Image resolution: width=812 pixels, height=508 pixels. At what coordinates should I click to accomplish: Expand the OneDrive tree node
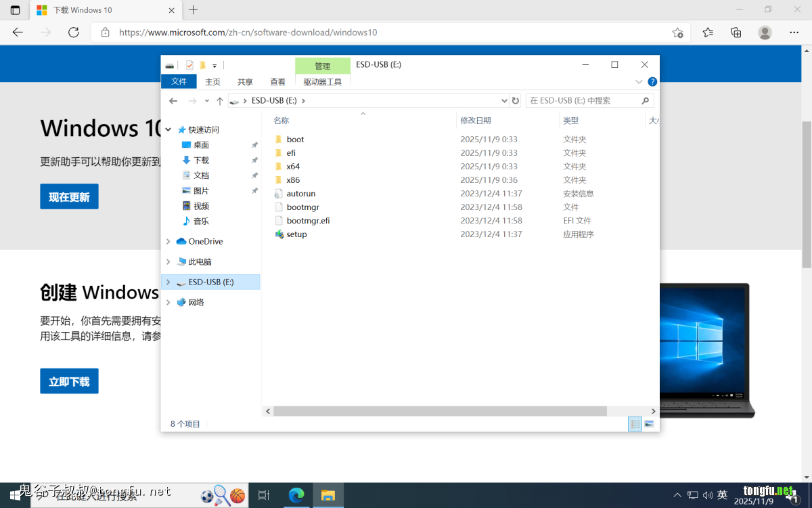168,241
